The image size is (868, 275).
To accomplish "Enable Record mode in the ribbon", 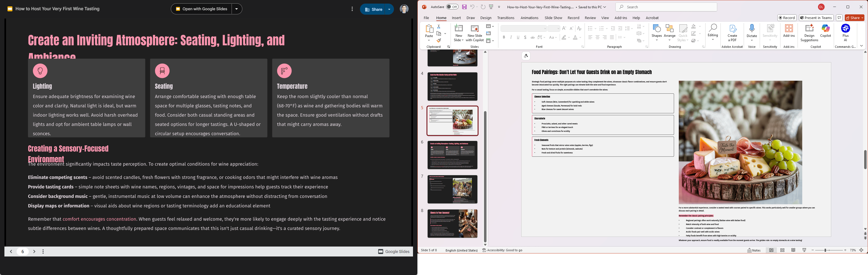I will [x=787, y=17].
